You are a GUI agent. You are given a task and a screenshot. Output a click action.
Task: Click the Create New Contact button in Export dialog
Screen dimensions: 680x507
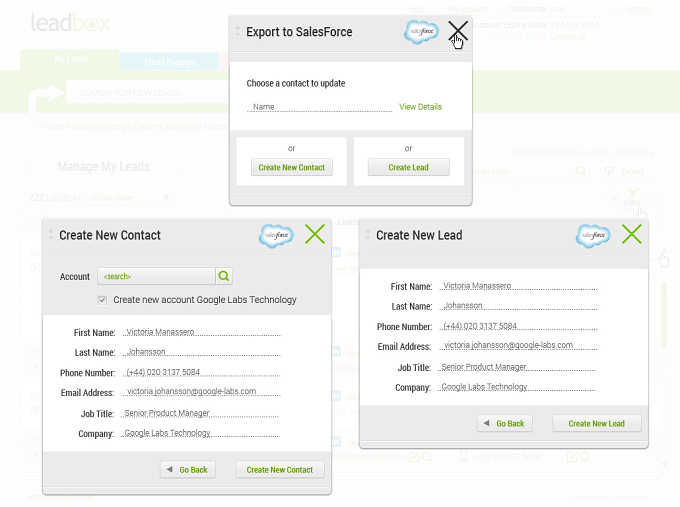[292, 167]
